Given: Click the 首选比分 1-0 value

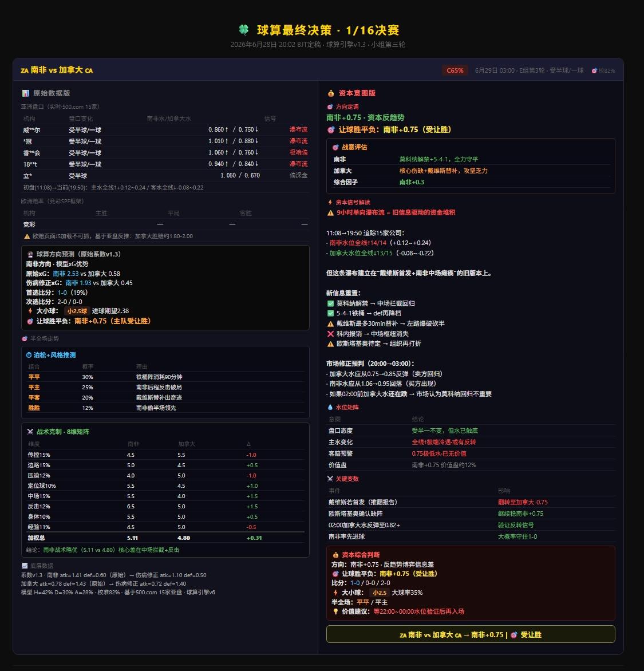Looking at the screenshot, I should coord(62,293).
